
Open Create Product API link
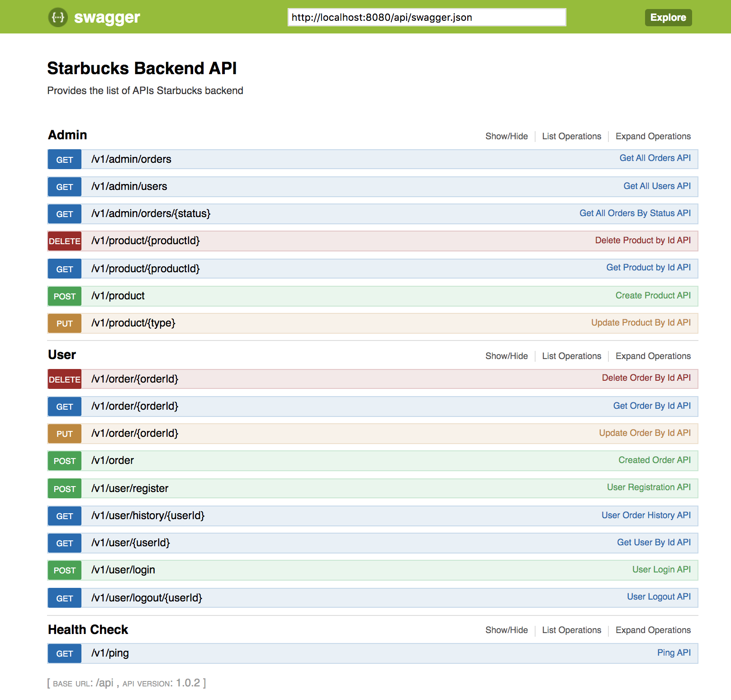653,295
